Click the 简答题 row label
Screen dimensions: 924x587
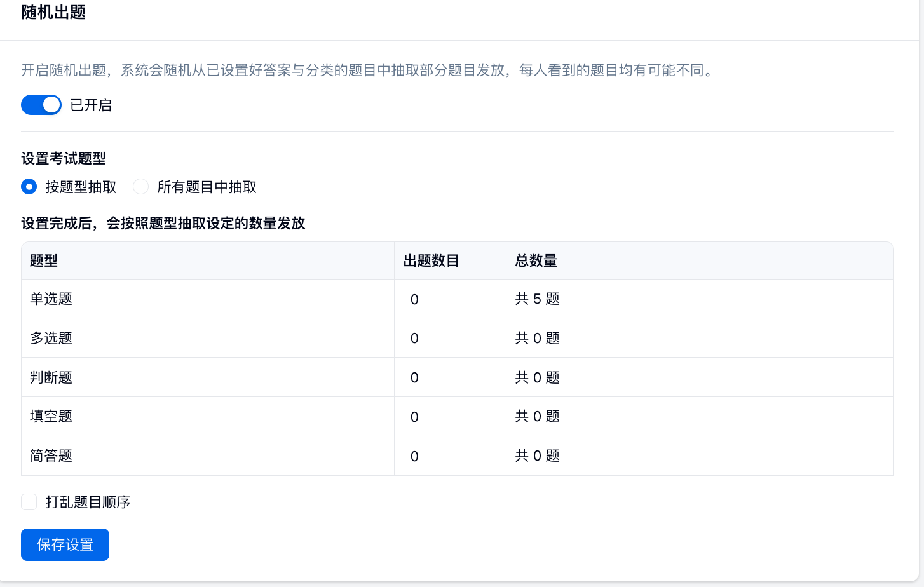coord(51,455)
